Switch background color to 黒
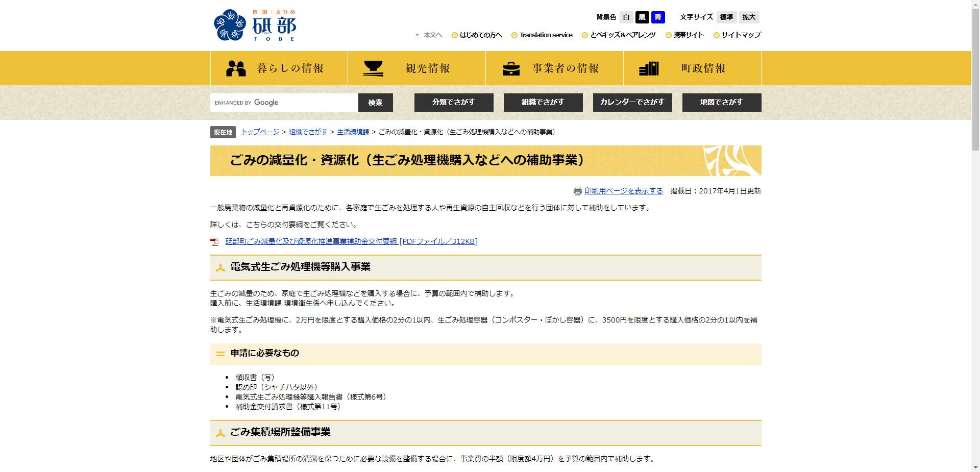The image size is (980, 472). coord(642,17)
